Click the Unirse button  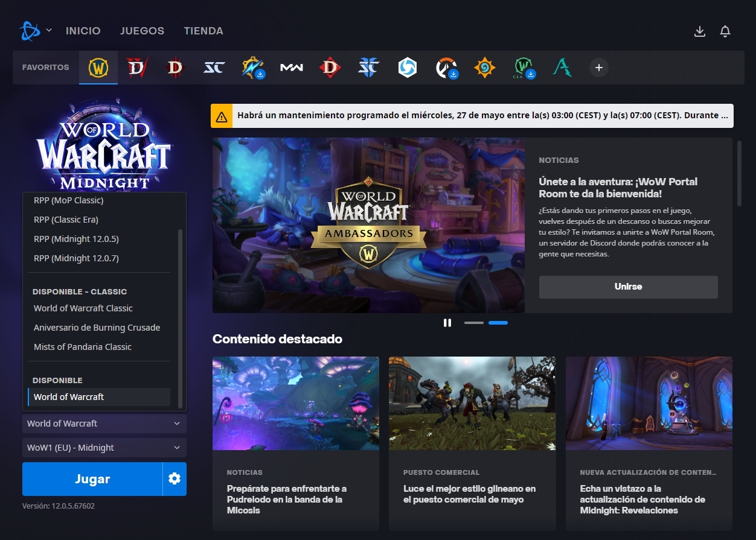pyautogui.click(x=628, y=287)
